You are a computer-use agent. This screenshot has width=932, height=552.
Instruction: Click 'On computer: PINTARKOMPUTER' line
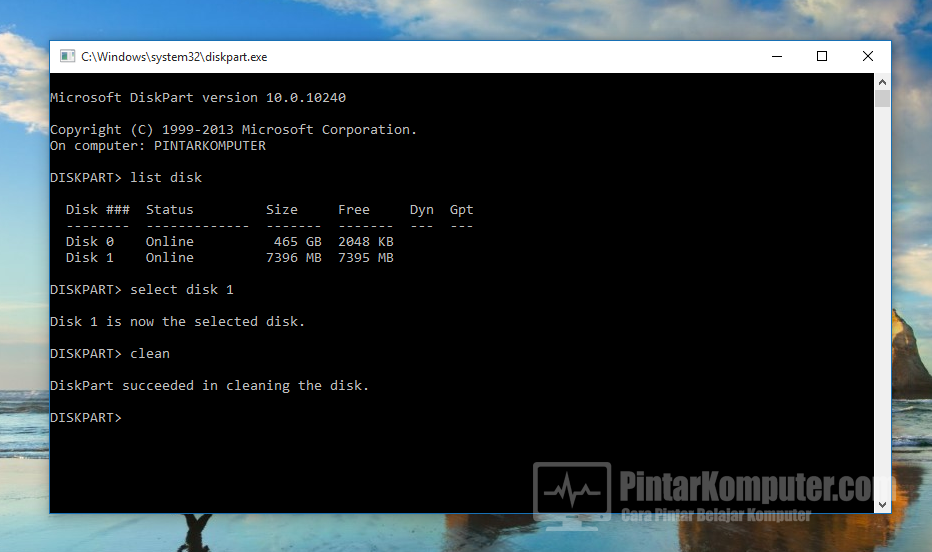pyautogui.click(x=158, y=146)
